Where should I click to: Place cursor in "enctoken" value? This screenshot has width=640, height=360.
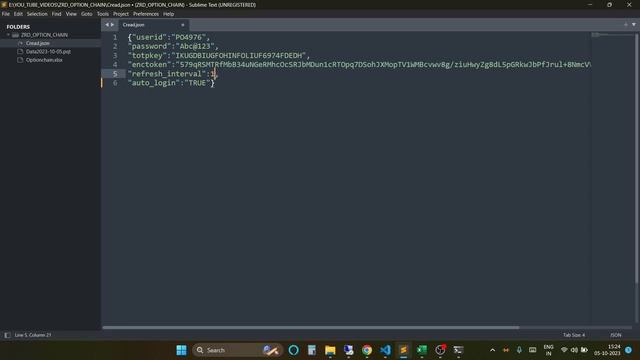point(384,64)
